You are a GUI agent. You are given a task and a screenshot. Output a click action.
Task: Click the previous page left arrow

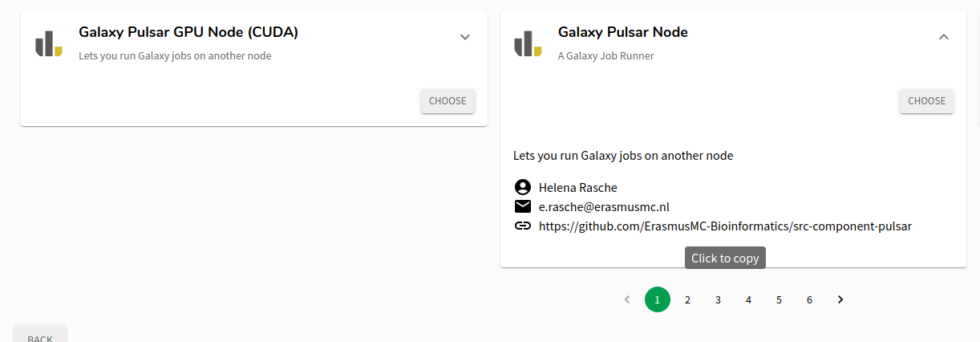click(x=627, y=299)
